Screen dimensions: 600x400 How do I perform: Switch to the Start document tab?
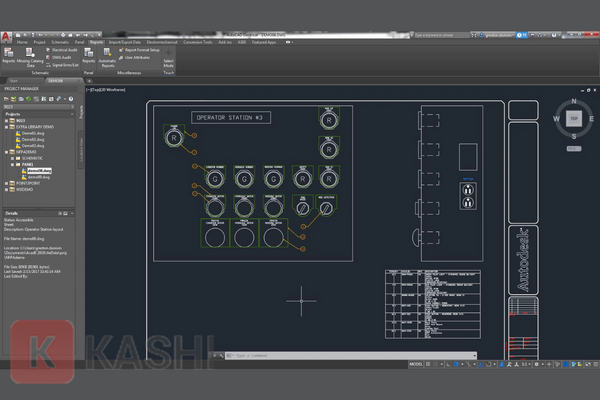tap(14, 81)
